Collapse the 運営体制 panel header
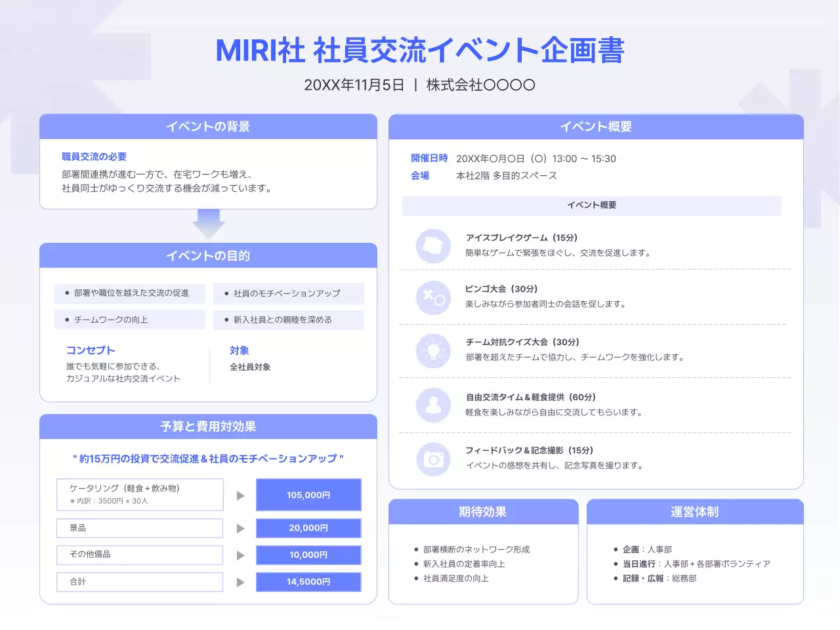The width and height of the screenshot is (840, 630). pos(695,512)
